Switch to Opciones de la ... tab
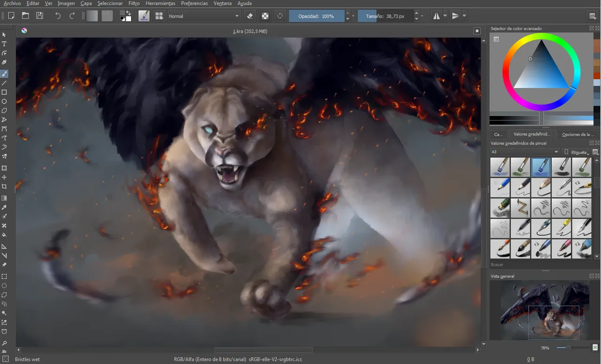601x364 pixels. click(578, 134)
